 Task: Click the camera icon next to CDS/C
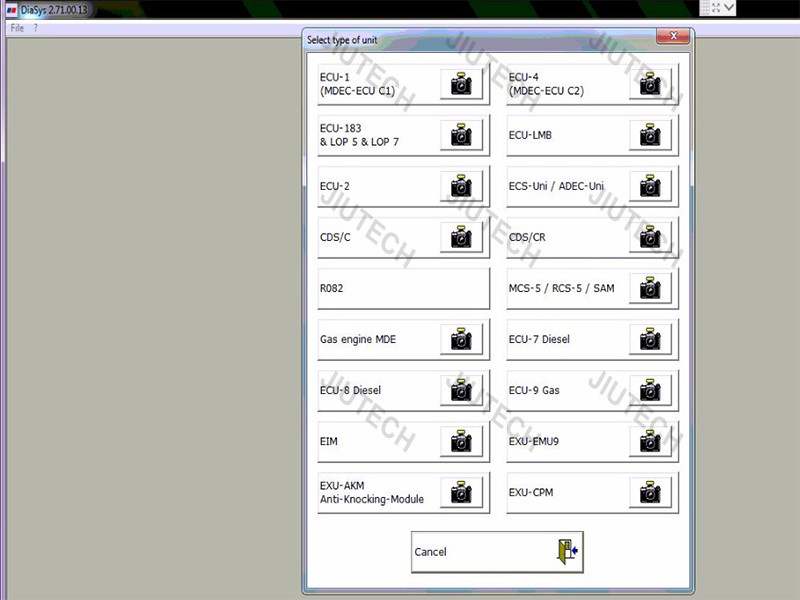461,237
